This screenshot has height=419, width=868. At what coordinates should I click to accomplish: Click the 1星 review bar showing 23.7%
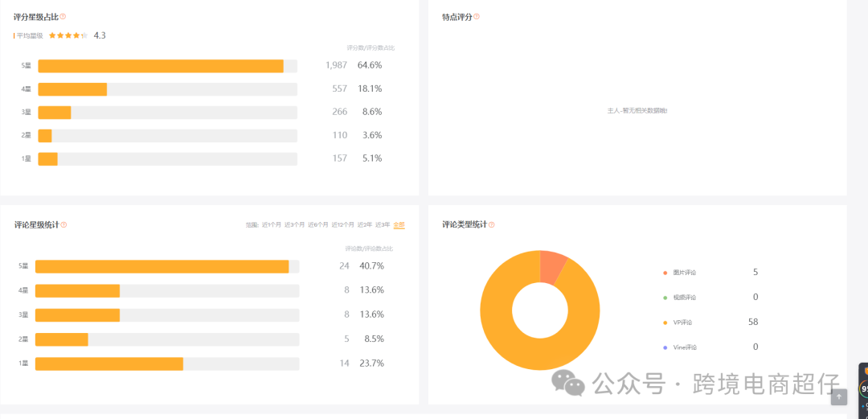click(x=167, y=364)
